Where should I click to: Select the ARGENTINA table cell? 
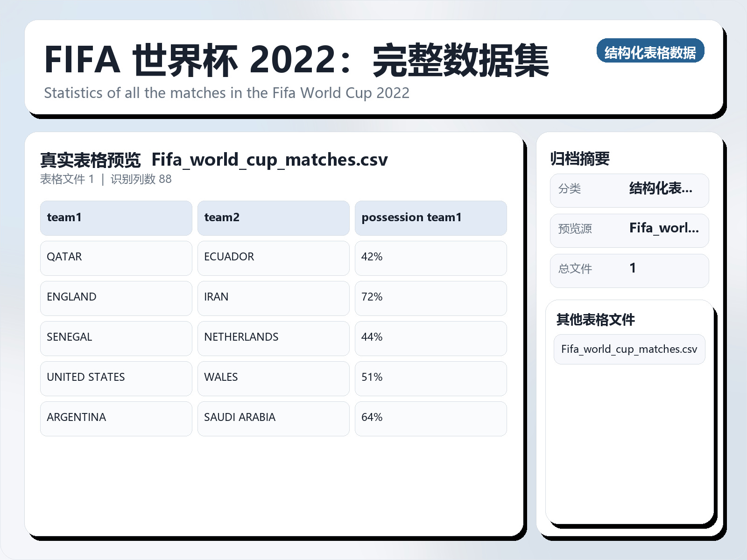click(116, 418)
